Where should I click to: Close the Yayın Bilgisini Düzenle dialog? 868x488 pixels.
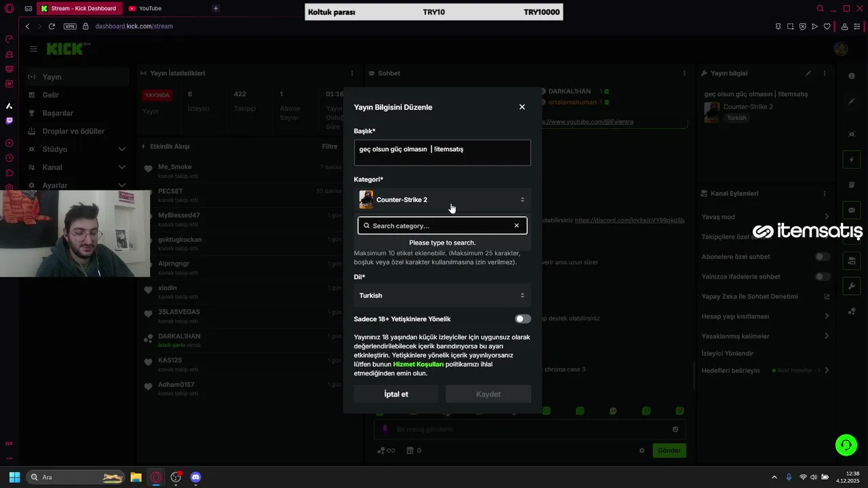522,107
